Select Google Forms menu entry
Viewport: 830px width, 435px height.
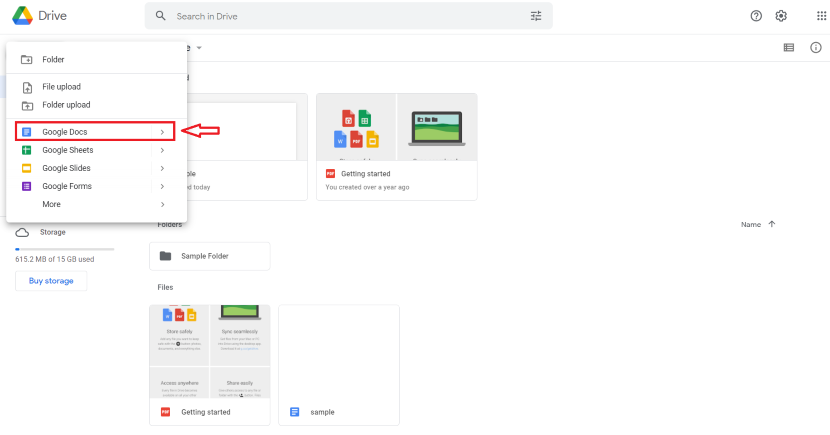[96, 186]
